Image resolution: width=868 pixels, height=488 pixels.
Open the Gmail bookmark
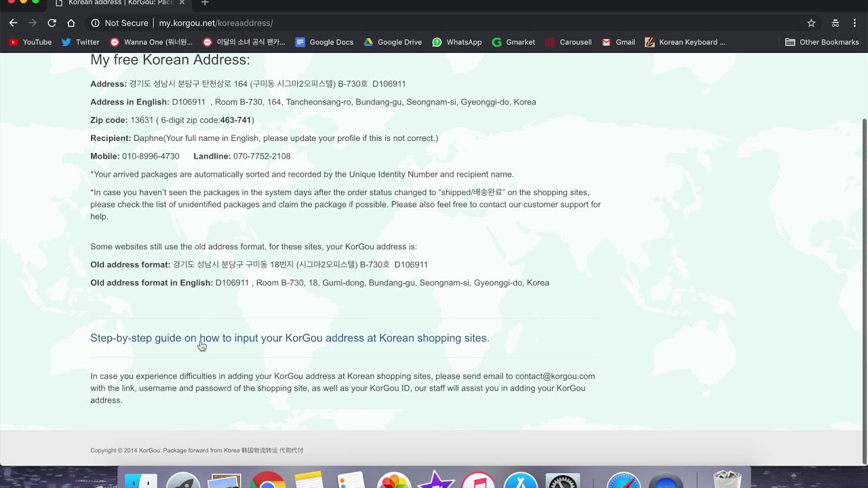pos(618,42)
